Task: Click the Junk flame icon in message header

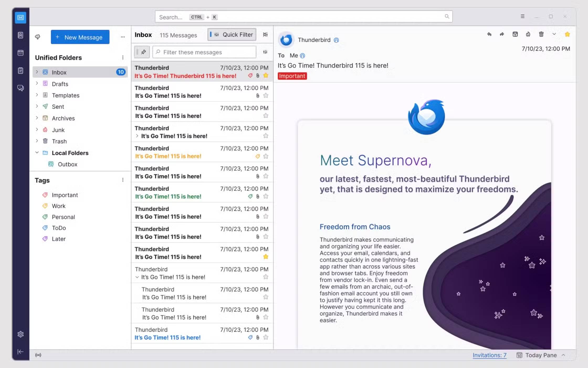Action: coord(528,34)
